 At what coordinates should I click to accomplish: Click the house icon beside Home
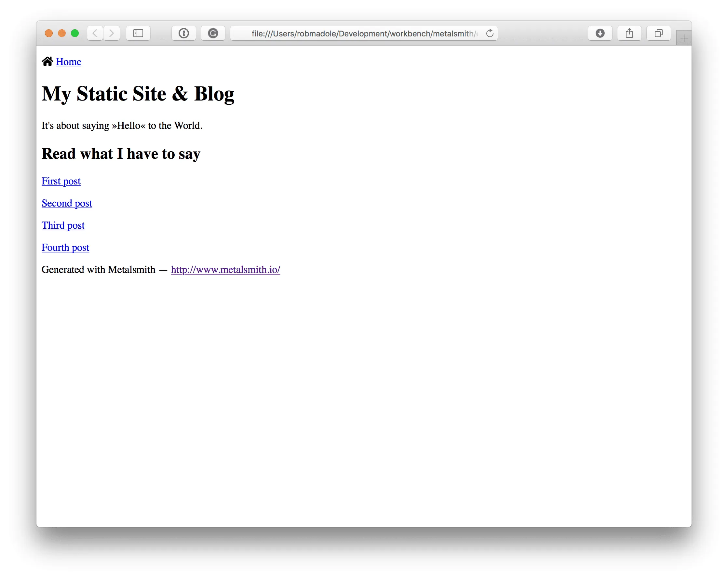[x=47, y=61]
